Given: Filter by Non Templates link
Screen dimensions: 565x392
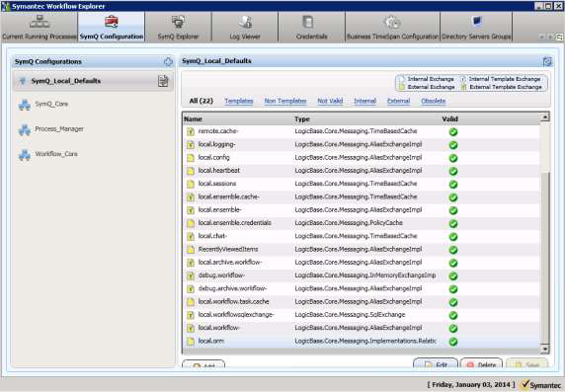Looking at the screenshot, I should point(285,101).
